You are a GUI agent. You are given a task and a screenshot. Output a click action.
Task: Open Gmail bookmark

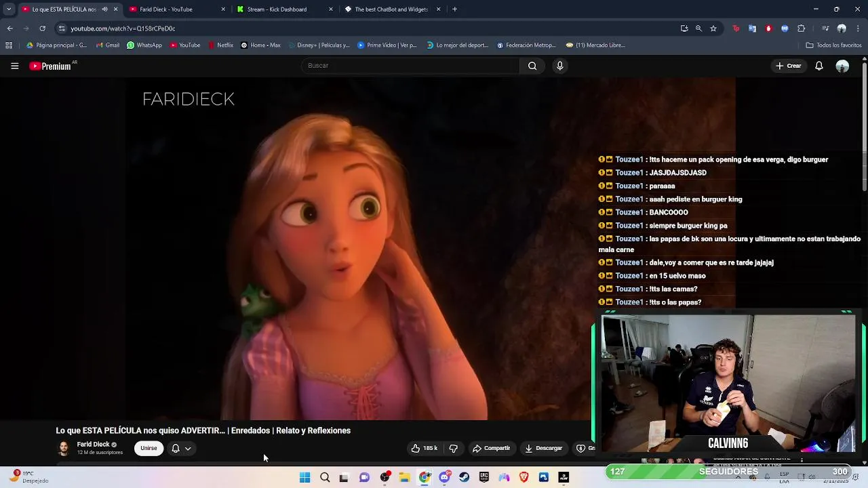(x=108, y=45)
